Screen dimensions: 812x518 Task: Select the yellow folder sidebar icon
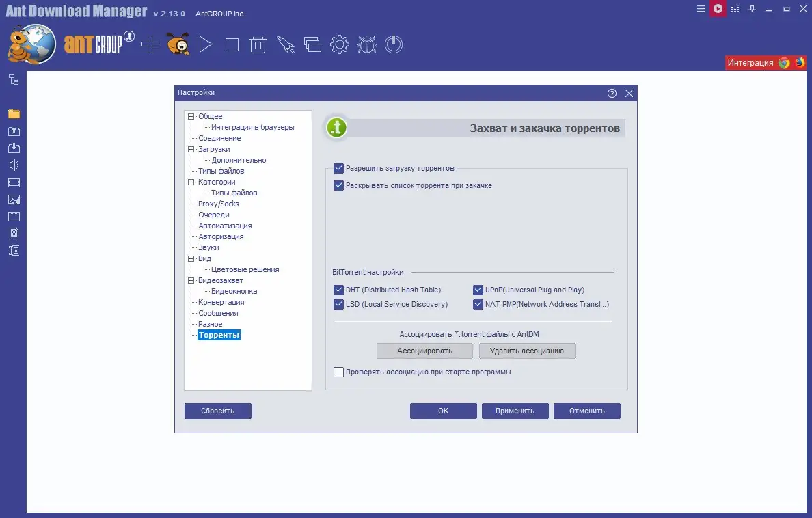[14, 114]
